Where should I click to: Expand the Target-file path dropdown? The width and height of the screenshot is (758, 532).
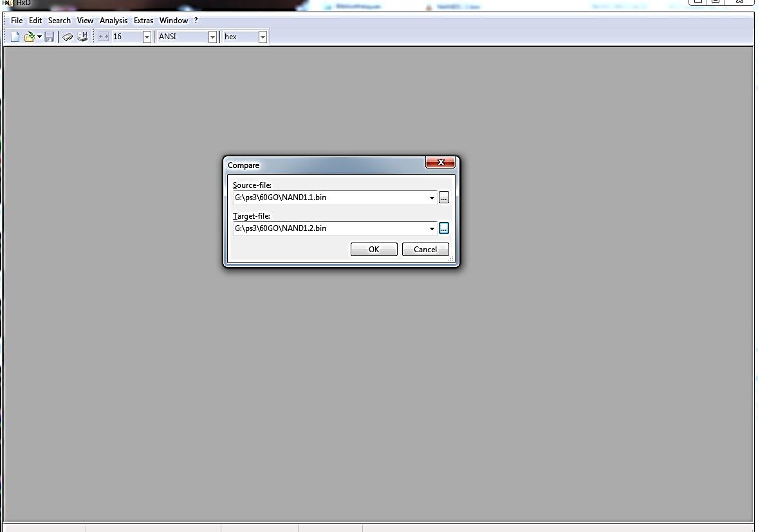(432, 228)
